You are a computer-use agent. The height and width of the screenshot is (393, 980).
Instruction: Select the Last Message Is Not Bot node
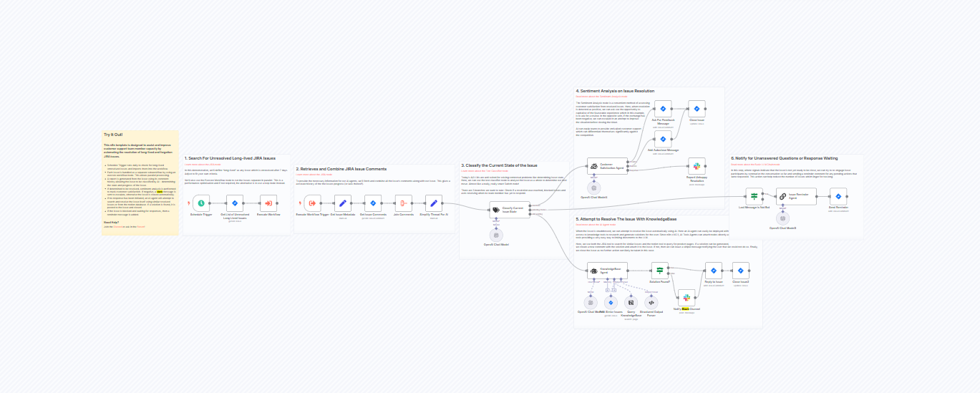(755, 196)
